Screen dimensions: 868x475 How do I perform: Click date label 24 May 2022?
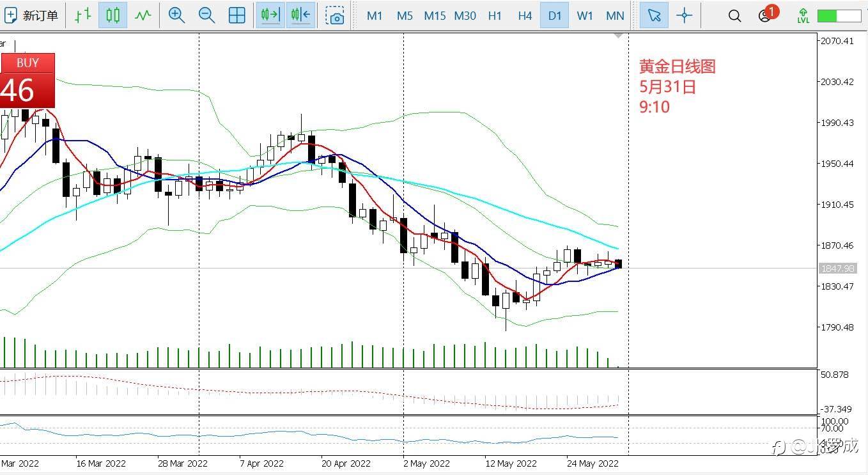[593, 463]
